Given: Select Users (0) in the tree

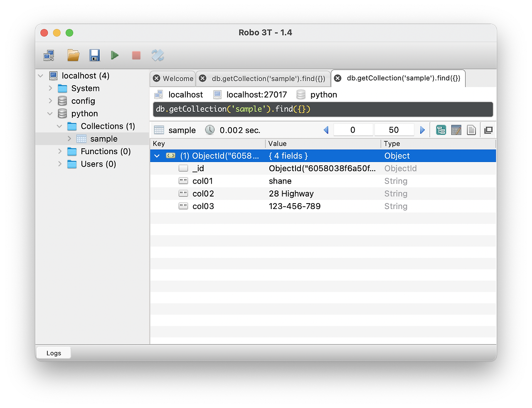Looking at the screenshot, I should (x=99, y=164).
